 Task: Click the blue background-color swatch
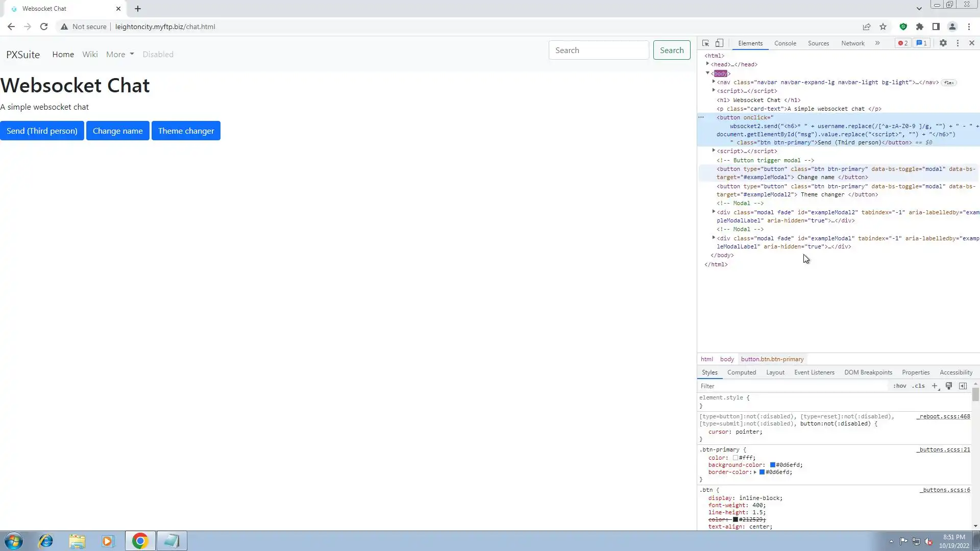tap(773, 465)
